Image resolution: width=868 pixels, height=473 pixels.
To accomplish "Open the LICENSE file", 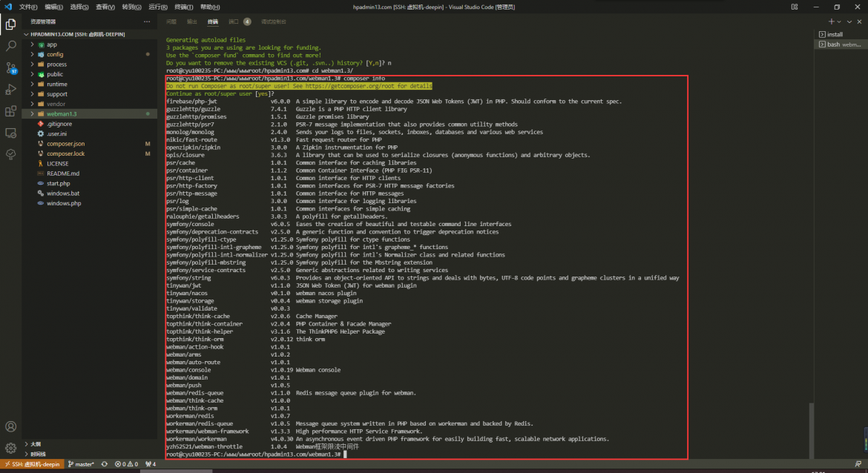I will click(90, 164).
